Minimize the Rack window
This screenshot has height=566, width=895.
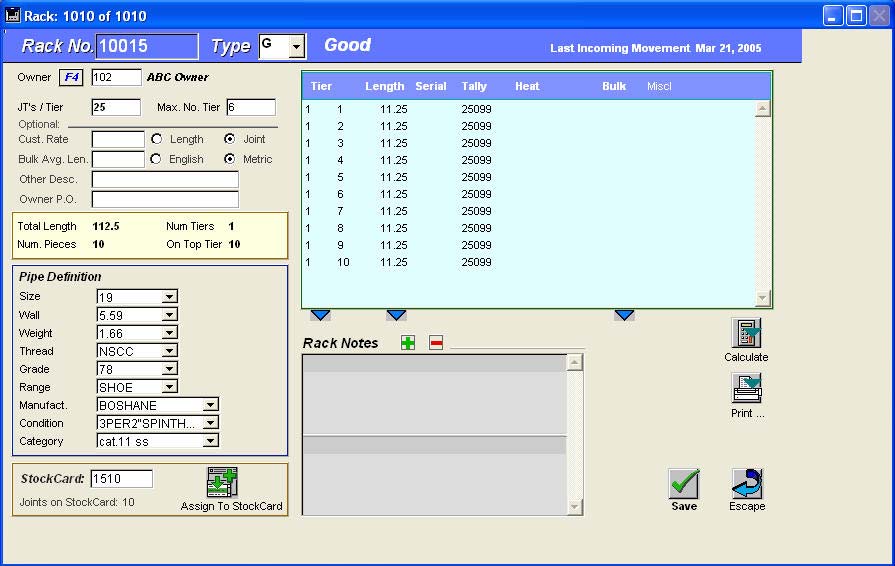pyautogui.click(x=833, y=15)
